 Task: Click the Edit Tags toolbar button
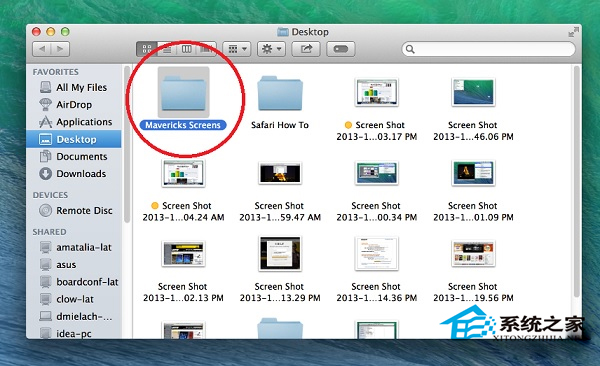tap(341, 49)
